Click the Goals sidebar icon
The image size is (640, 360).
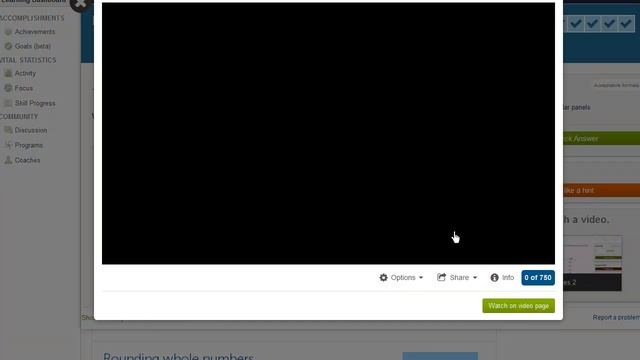pos(8,46)
